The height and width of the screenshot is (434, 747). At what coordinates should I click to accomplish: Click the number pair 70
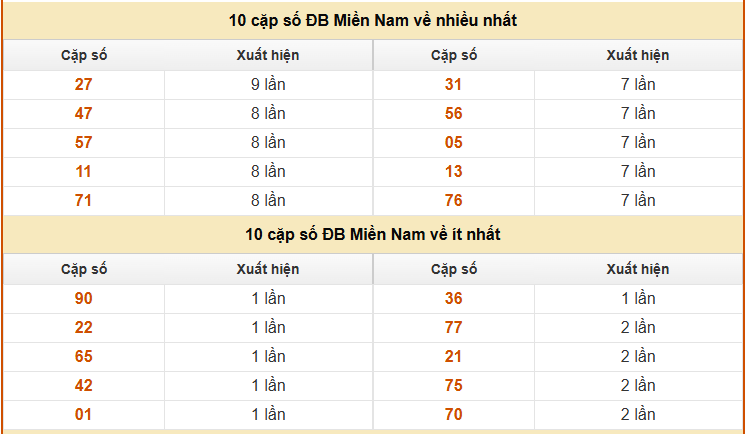point(454,415)
